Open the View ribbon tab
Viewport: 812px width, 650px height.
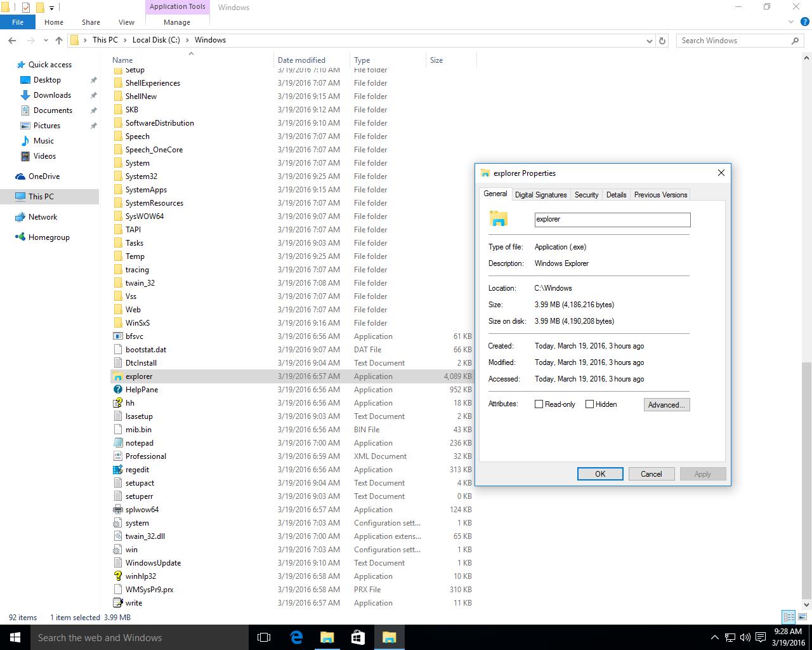coord(126,22)
